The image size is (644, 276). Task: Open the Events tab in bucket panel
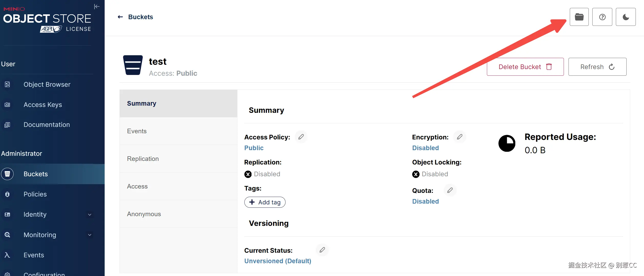point(137,131)
